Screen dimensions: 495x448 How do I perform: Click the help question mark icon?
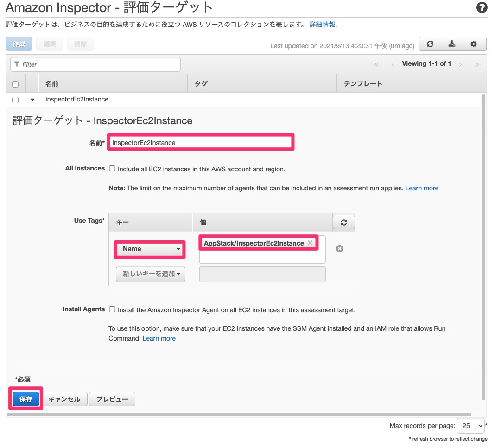(x=482, y=8)
